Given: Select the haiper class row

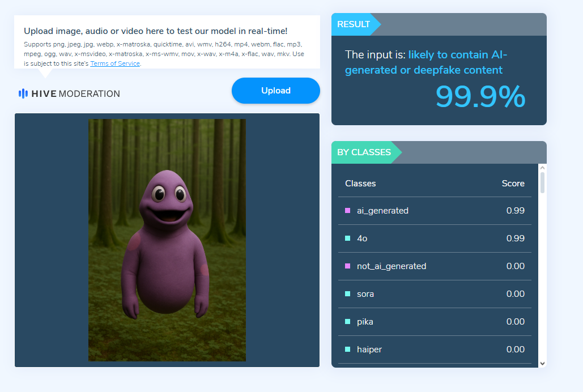Looking at the screenshot, I should click(x=435, y=349).
